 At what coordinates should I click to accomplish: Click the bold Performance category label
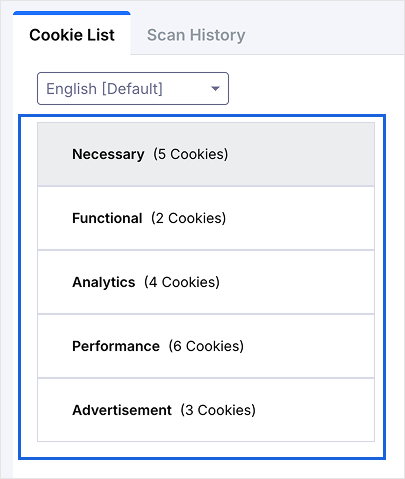click(116, 346)
